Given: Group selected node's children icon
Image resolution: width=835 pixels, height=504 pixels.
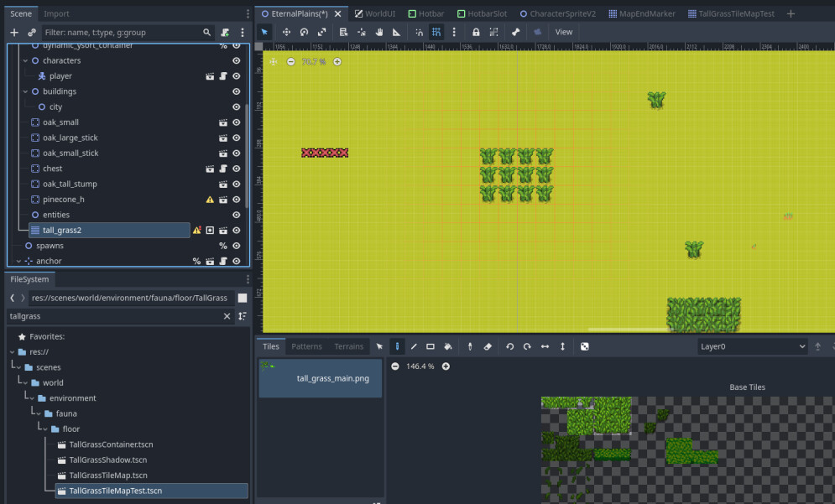Looking at the screenshot, I should (x=493, y=32).
